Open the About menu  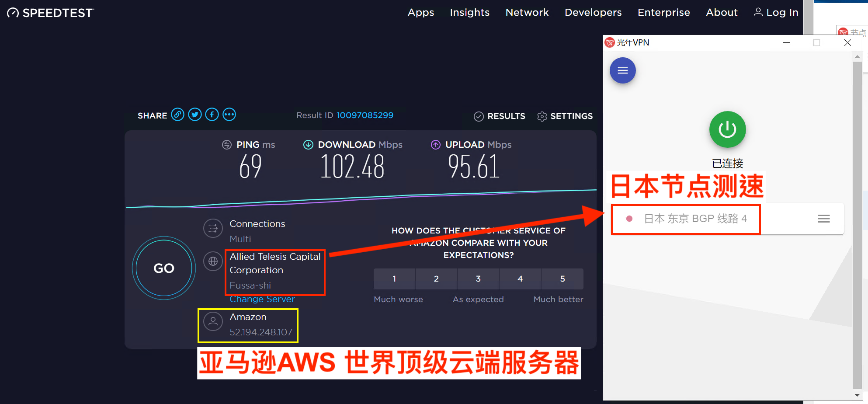[x=722, y=12]
